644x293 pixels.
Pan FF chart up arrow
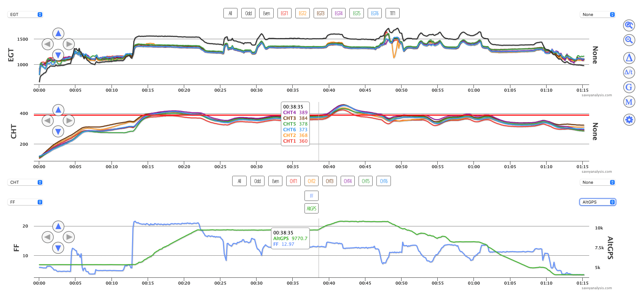[58, 226]
